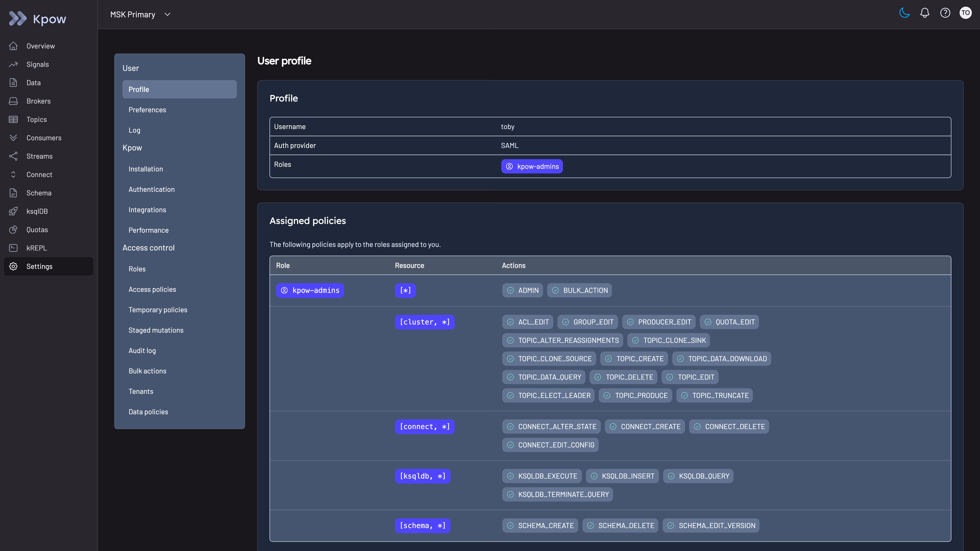Click the Consumers chevrons icon

(13, 138)
